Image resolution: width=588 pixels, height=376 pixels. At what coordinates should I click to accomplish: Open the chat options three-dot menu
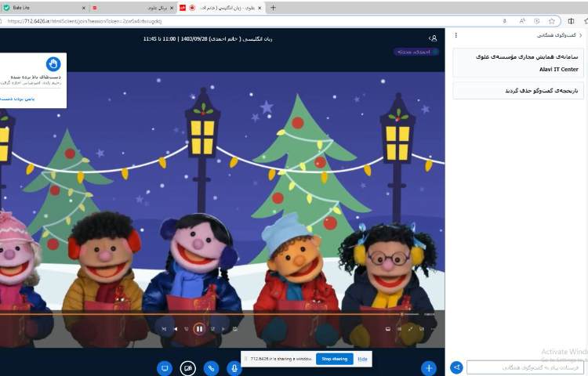(x=456, y=35)
